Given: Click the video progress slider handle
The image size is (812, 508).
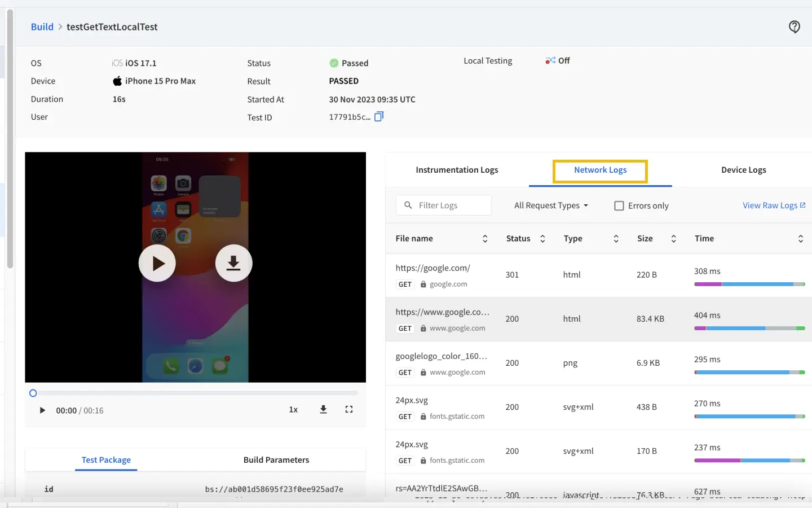Looking at the screenshot, I should tap(33, 393).
